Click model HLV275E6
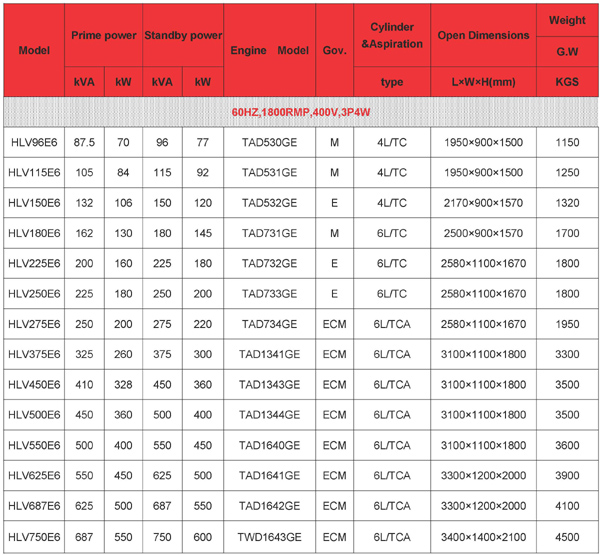The height and width of the screenshot is (555, 600). tap(34, 324)
